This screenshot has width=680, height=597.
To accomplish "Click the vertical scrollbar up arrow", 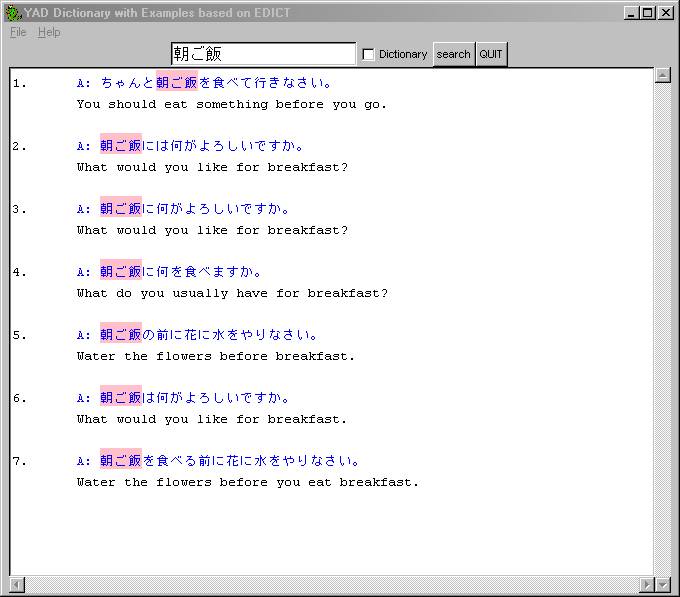I will click(663, 75).
